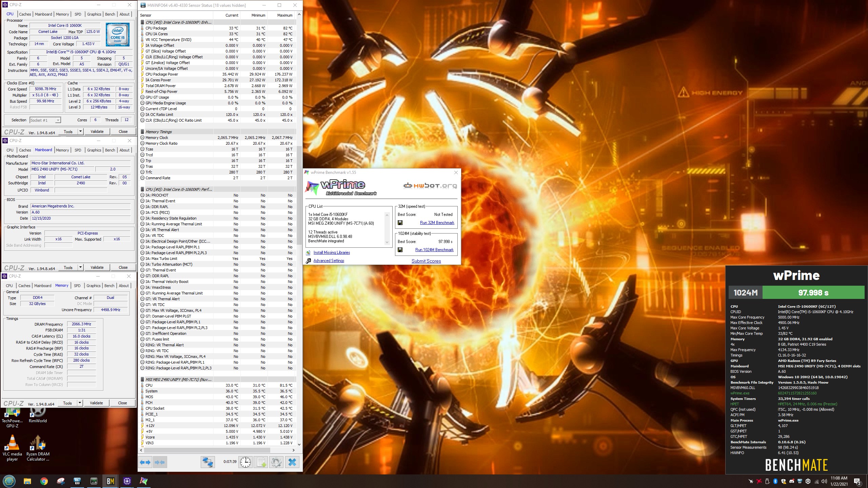868x488 pixels.
Task: Open Ryzen DRAM Calculator desktop icon
Action: [38, 448]
